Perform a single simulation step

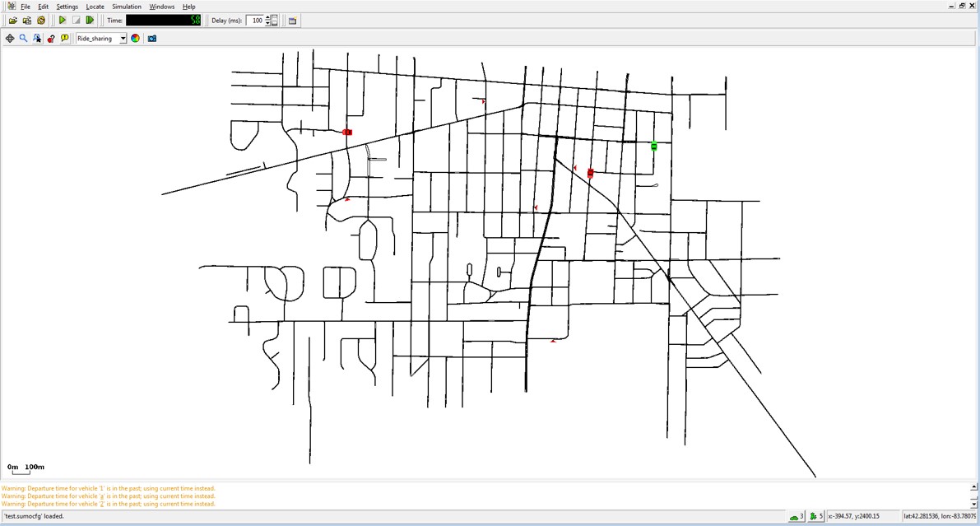(90, 21)
